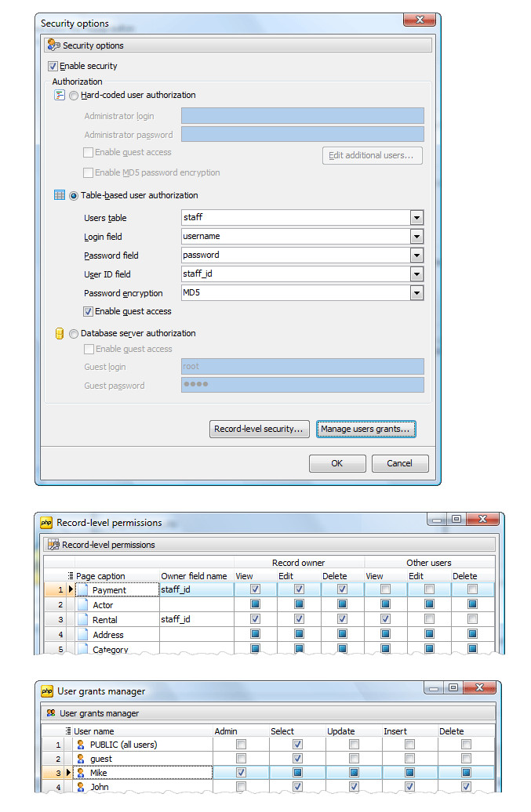
Task: Toggle Rental other users View checkbox
Action: click(x=385, y=619)
